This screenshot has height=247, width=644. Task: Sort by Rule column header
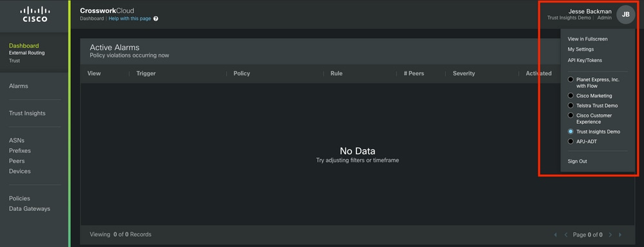coord(337,74)
